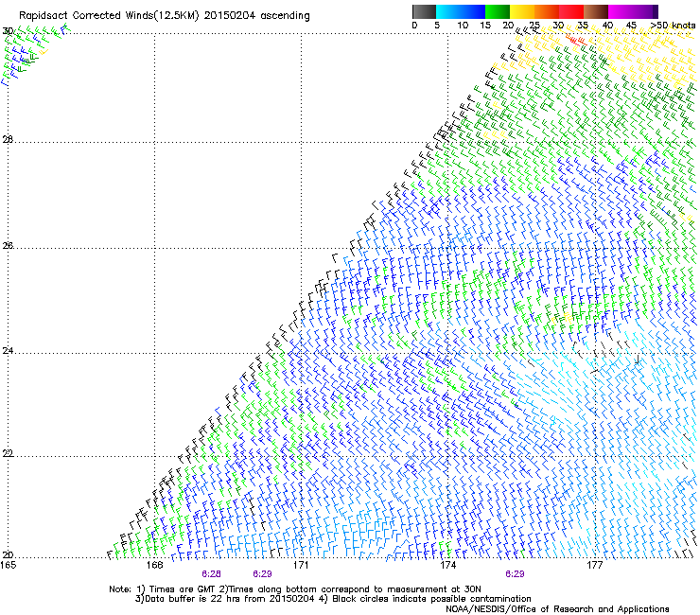The image size is (700, 615).
Task: Click the '40' label under color bar
Action: point(607,26)
